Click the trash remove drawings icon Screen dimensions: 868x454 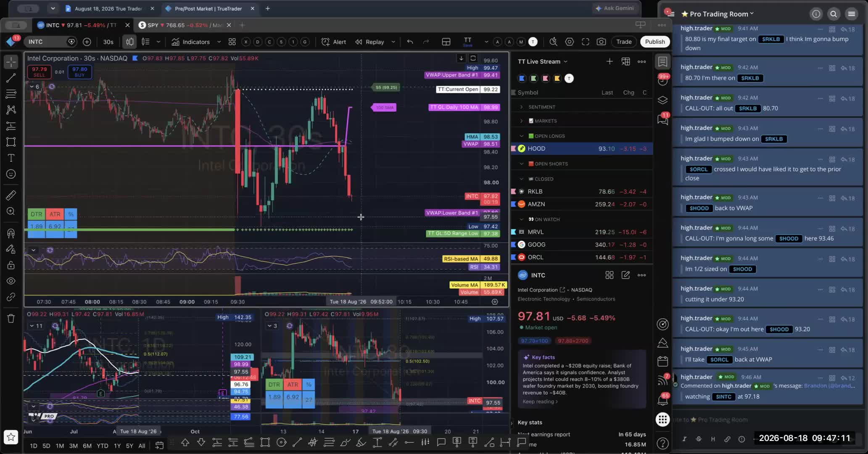tap(11, 318)
